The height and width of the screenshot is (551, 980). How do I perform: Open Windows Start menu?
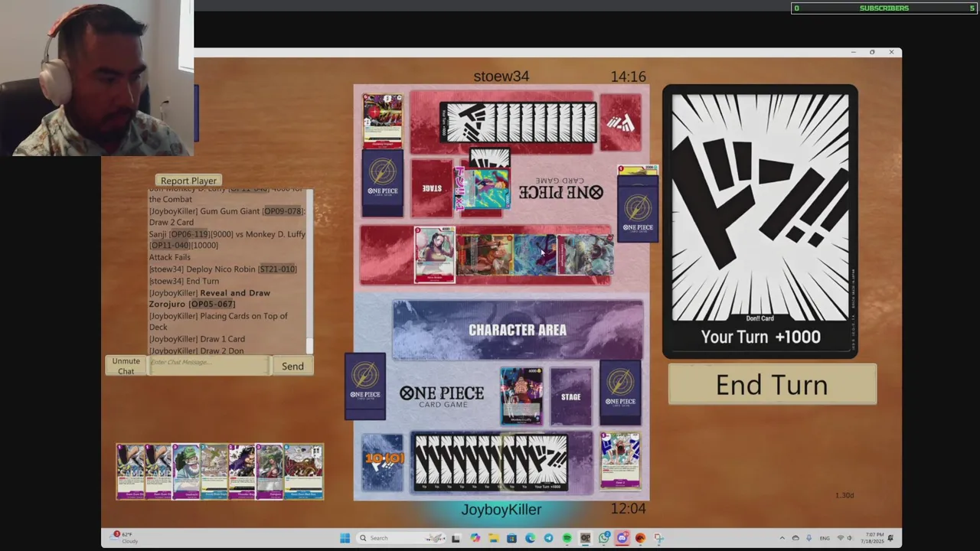pos(345,538)
